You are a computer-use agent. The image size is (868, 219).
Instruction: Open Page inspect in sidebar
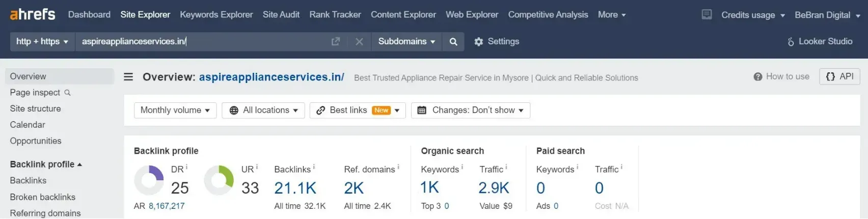[40, 92]
